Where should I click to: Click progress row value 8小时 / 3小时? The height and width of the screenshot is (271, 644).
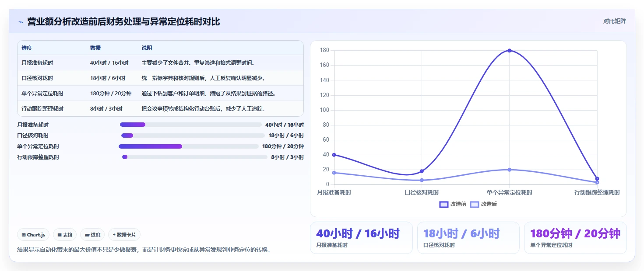[287, 157]
